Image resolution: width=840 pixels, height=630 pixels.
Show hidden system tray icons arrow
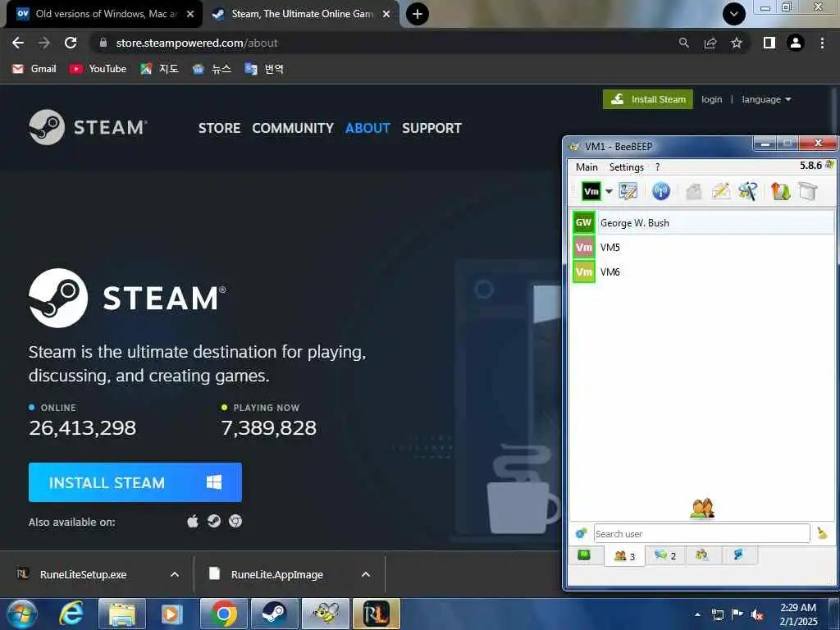pyautogui.click(x=697, y=614)
